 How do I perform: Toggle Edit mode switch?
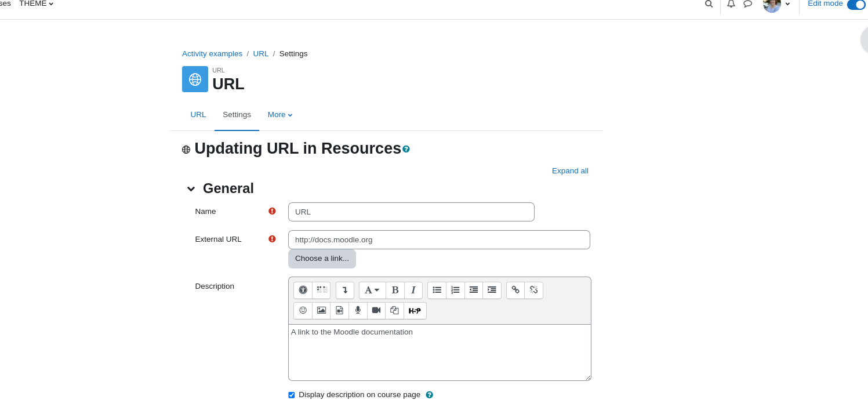click(856, 4)
